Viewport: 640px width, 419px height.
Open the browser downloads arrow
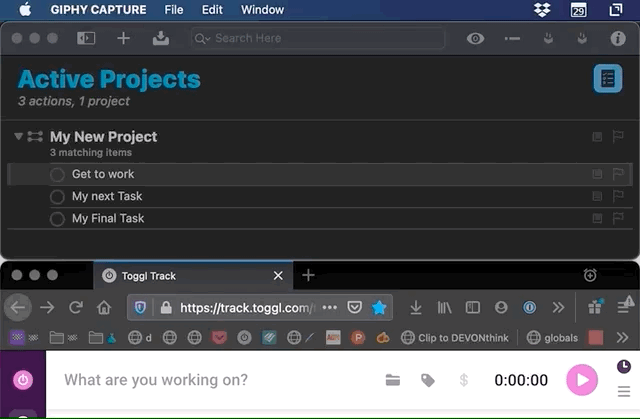[x=416, y=308]
